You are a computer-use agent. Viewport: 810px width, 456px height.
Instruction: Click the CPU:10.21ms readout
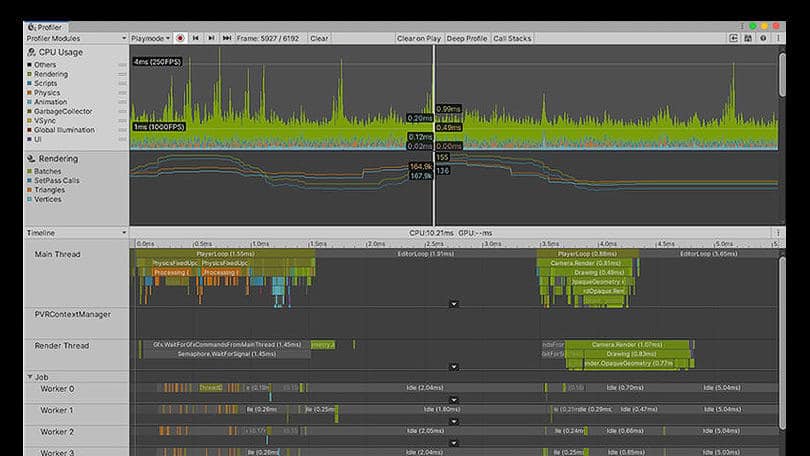tap(431, 233)
